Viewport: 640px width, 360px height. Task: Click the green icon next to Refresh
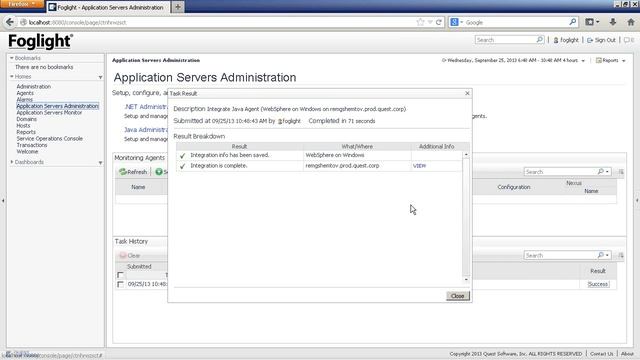click(159, 172)
